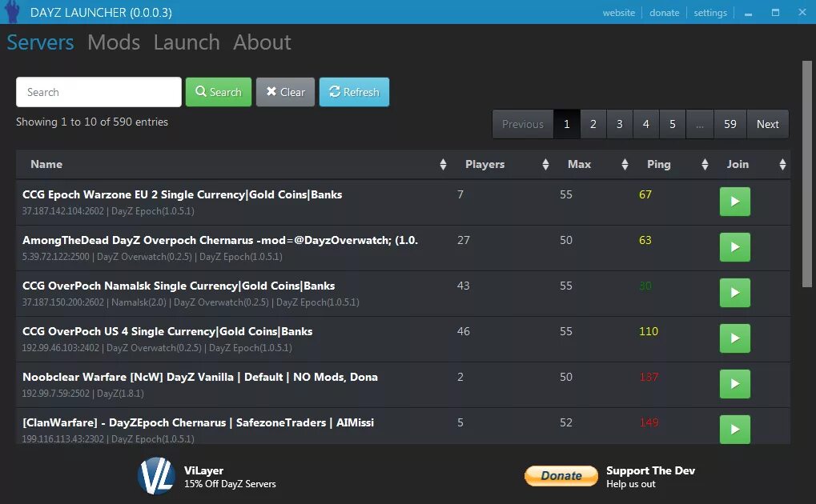Join ClanWarfare DayZEpoch Chernarus server
Image resolution: width=816 pixels, height=504 pixels.
click(x=735, y=429)
